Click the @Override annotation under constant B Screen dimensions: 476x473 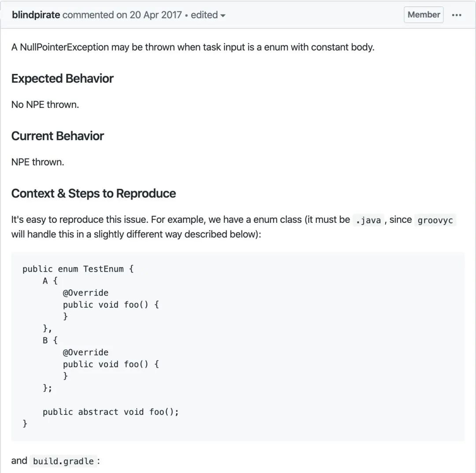coord(86,352)
